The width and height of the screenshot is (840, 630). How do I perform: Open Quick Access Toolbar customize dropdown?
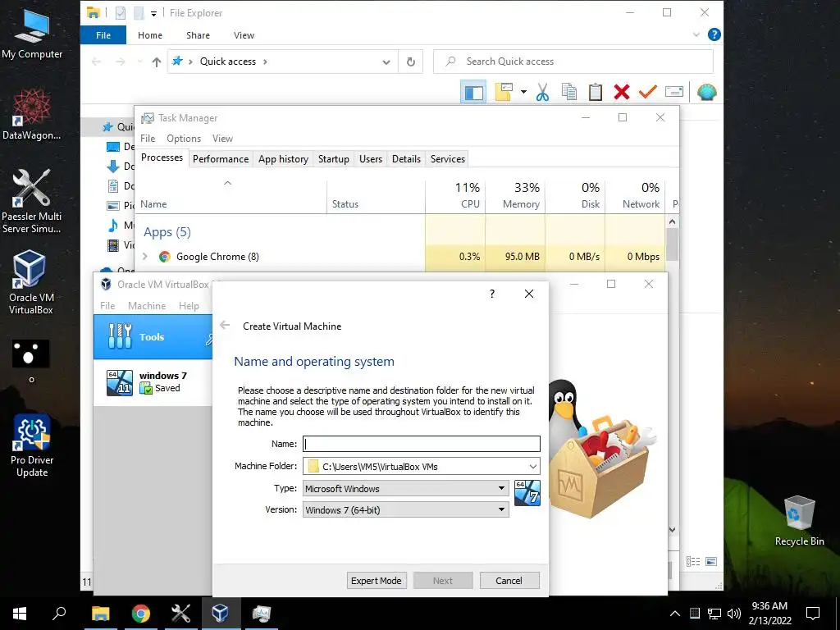(153, 13)
